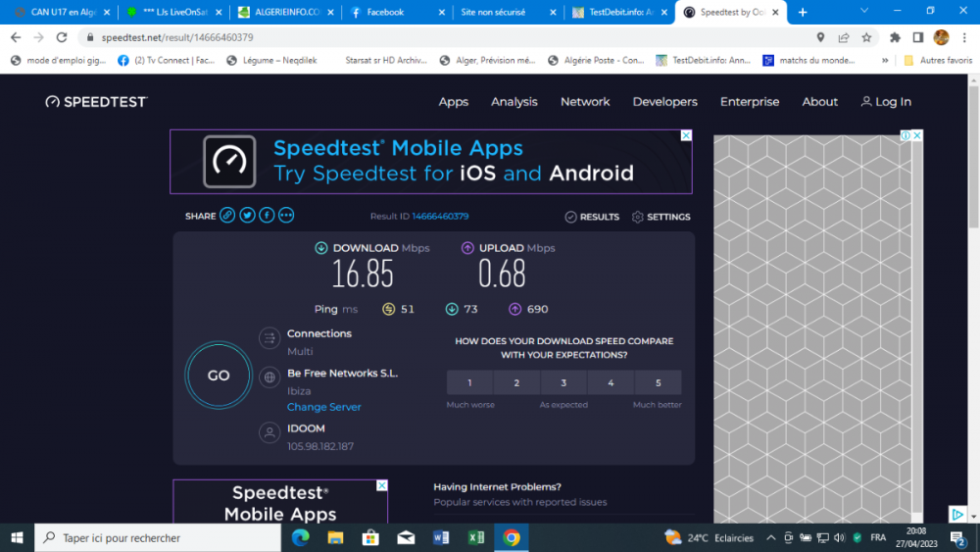Reload the page
The image size is (980, 552).
point(62,37)
